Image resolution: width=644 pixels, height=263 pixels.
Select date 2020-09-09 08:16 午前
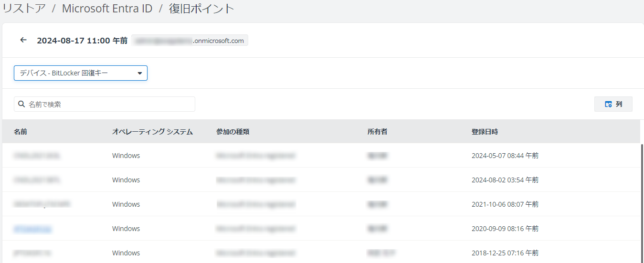[505, 229]
